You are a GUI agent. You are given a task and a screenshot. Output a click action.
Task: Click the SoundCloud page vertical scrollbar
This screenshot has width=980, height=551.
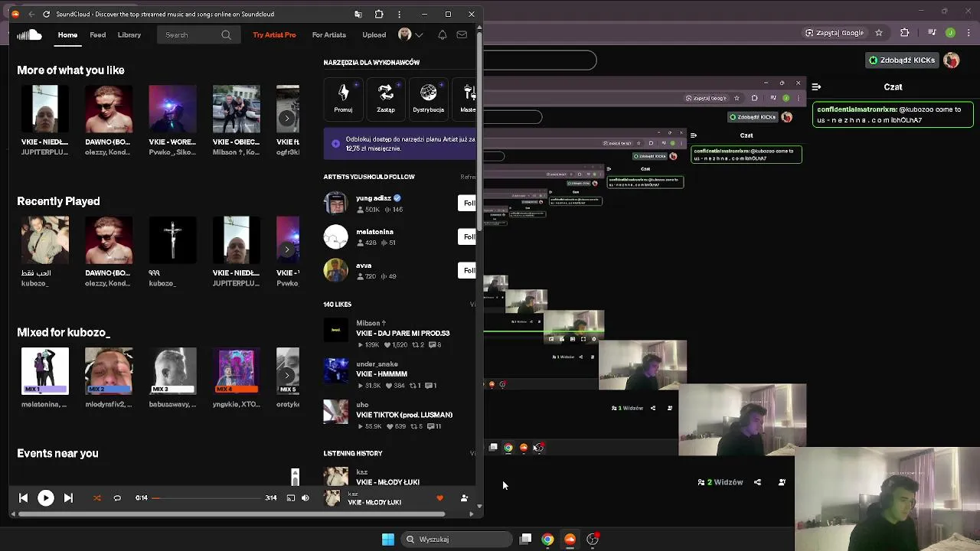[x=479, y=130]
